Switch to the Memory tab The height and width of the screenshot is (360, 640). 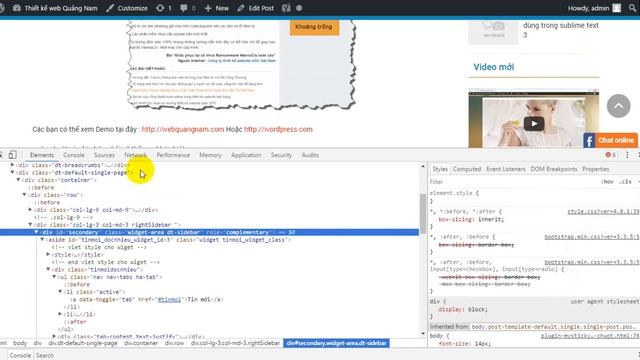[210, 155]
